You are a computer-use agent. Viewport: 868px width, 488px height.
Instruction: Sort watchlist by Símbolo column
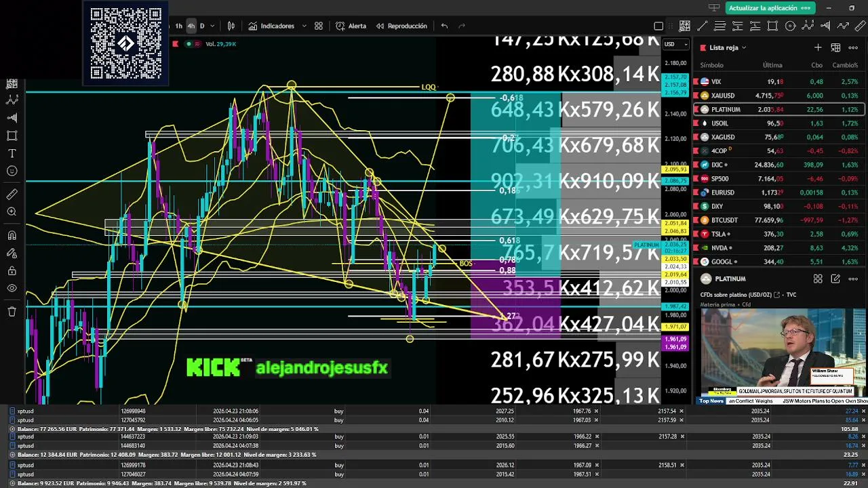pyautogui.click(x=711, y=65)
